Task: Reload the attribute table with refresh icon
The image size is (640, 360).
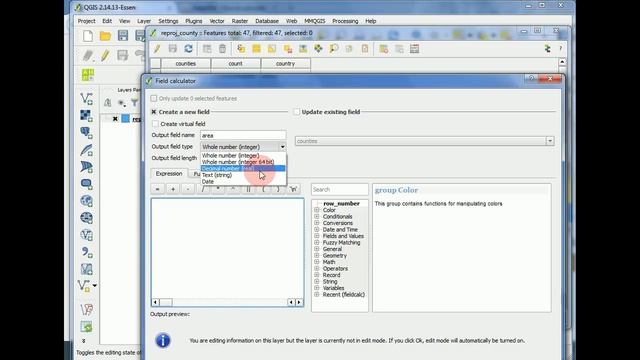Action: coord(188,49)
